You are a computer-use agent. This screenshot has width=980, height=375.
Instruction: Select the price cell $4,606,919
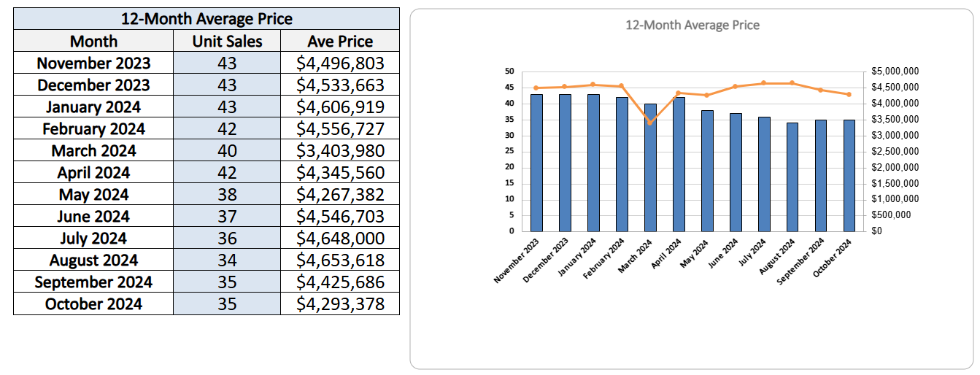click(340, 107)
